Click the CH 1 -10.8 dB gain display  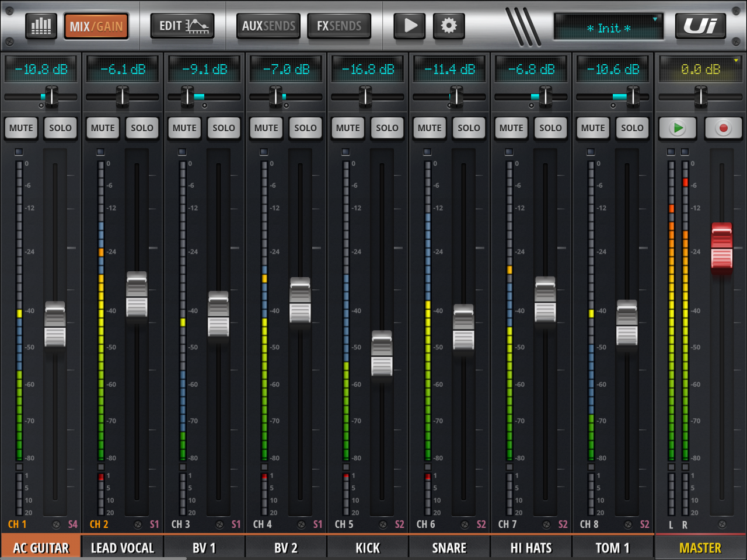pos(41,69)
